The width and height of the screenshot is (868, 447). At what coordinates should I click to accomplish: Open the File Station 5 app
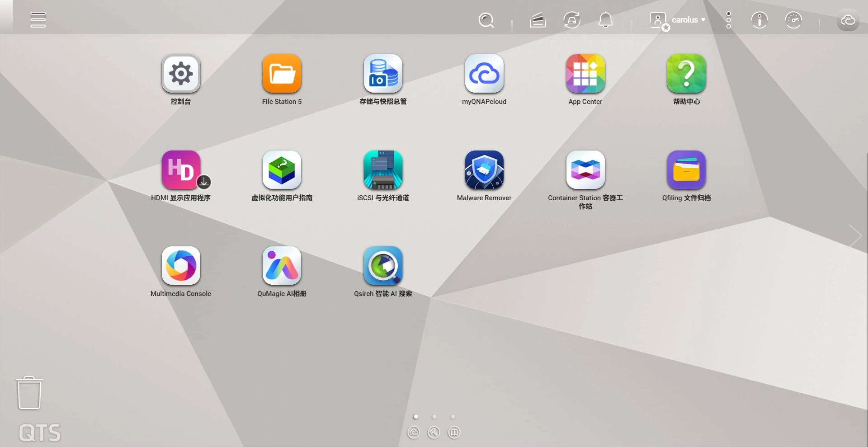click(x=282, y=74)
